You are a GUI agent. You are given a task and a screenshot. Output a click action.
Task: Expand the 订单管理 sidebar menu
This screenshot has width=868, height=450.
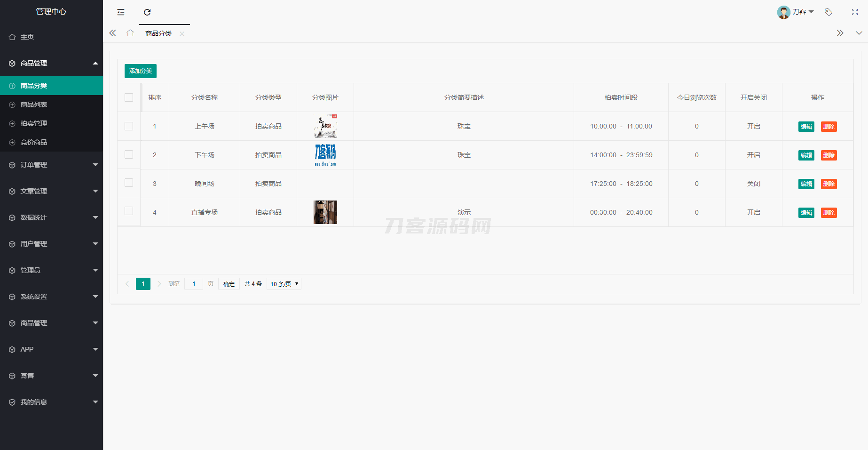(x=51, y=165)
